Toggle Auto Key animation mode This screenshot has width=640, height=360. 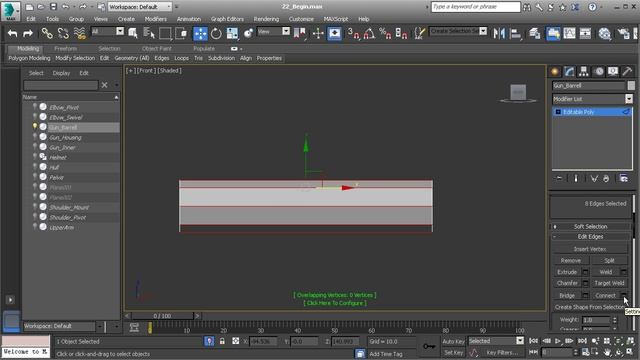click(x=453, y=341)
